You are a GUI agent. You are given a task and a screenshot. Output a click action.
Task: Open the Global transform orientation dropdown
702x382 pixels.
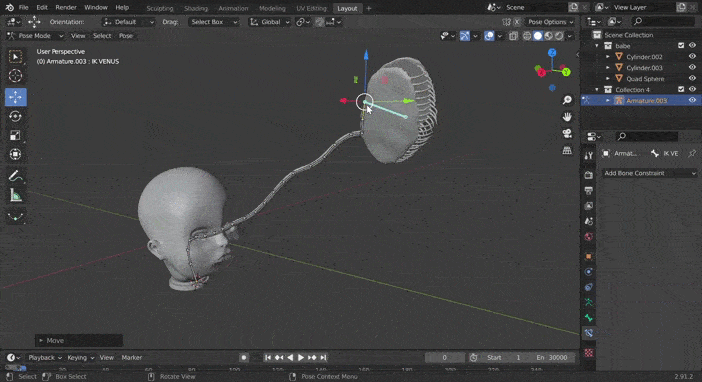(x=270, y=22)
